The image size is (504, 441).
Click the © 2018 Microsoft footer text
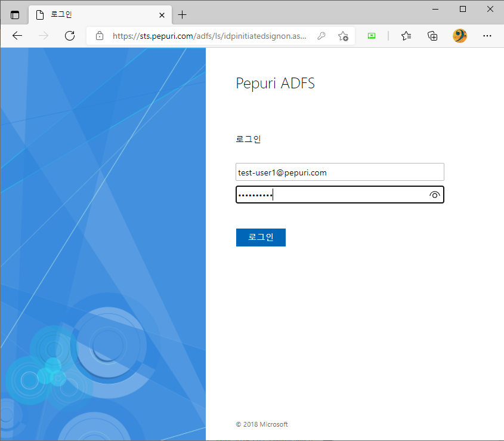[262, 424]
